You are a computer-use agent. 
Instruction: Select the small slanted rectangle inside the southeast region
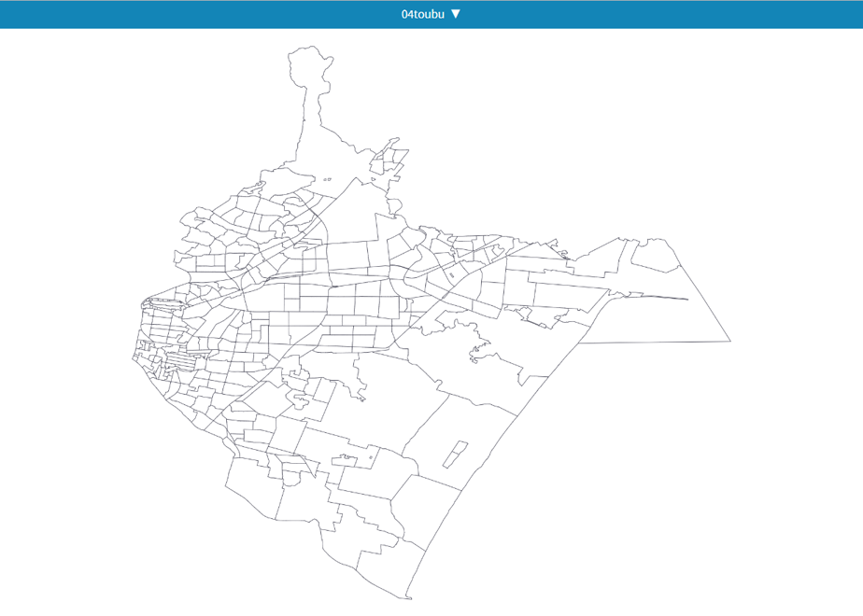pyautogui.click(x=455, y=455)
